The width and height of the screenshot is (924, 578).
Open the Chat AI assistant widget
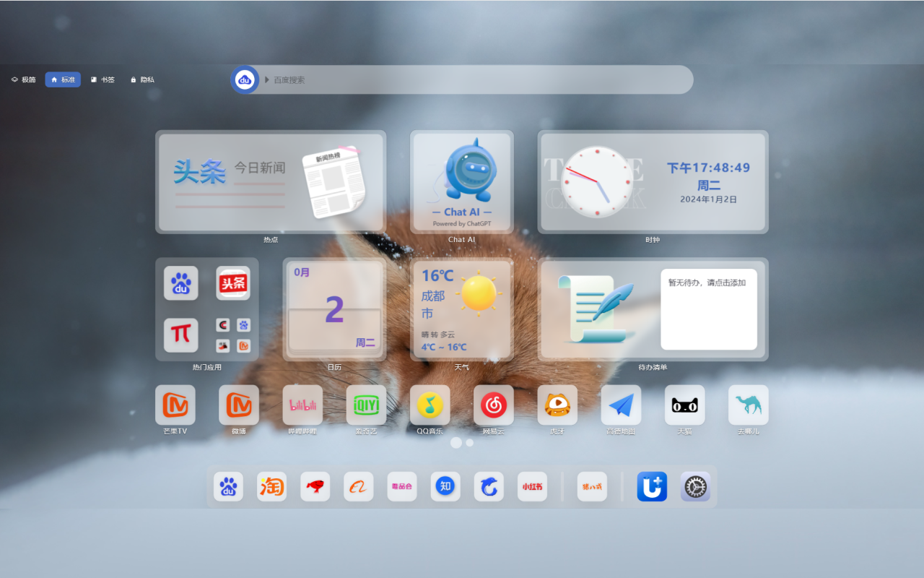461,181
